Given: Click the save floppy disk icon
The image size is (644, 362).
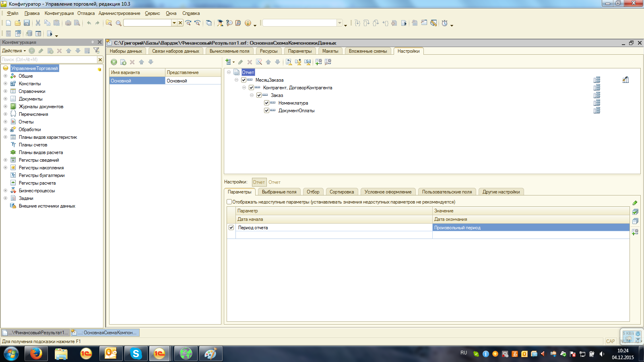Looking at the screenshot, I should 27,23.
